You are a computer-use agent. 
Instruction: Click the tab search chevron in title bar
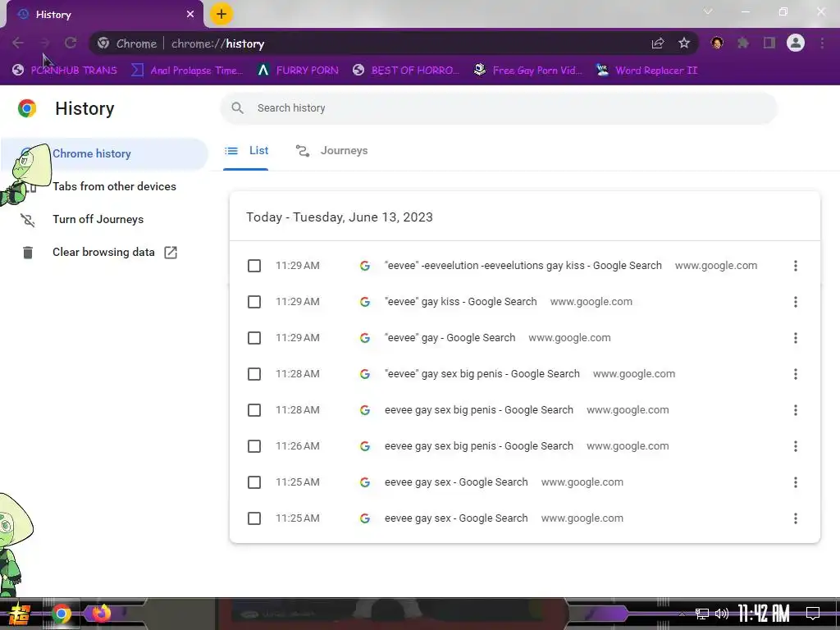point(708,11)
